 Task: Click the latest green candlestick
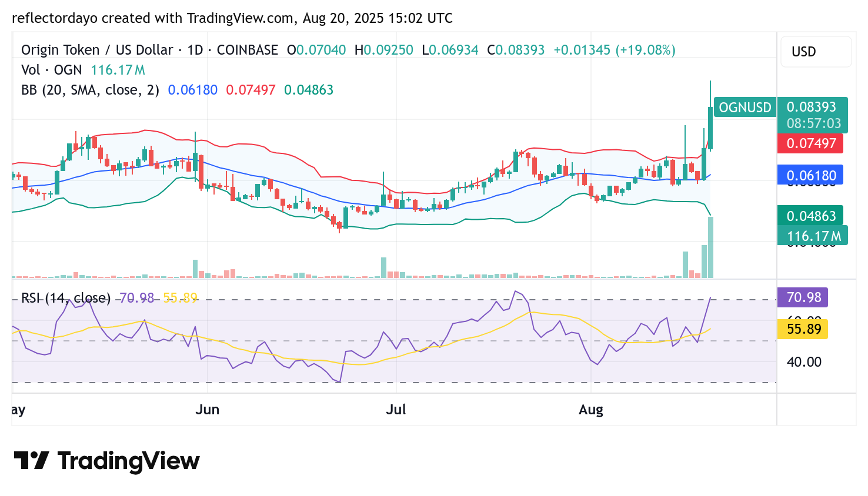coord(710,128)
